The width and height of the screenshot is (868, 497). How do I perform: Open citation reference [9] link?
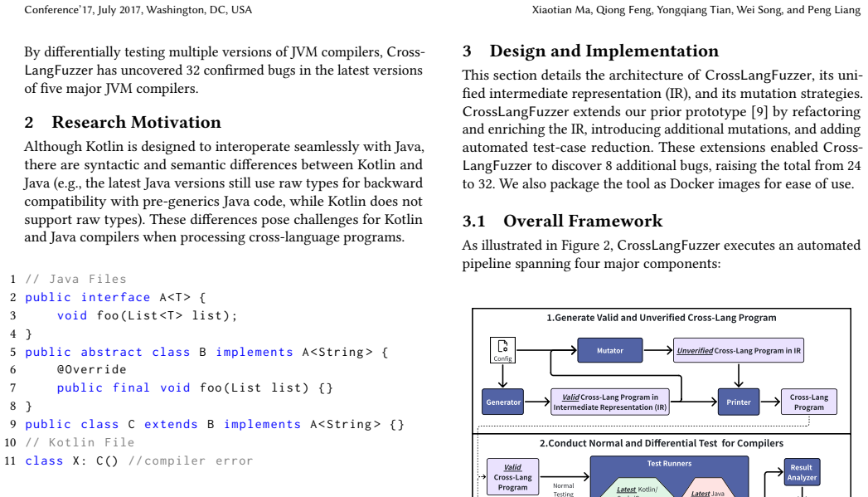click(x=759, y=111)
